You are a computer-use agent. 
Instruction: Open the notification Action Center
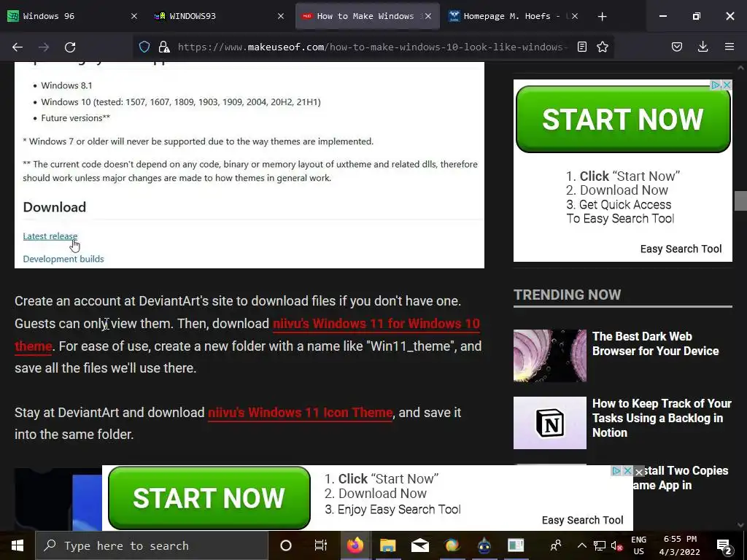coord(724,545)
